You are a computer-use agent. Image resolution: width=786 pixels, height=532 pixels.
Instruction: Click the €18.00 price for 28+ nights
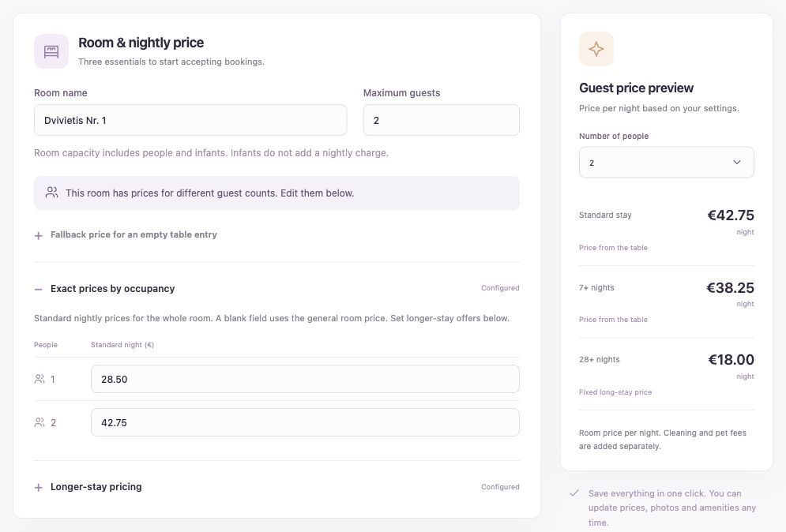pos(731,360)
